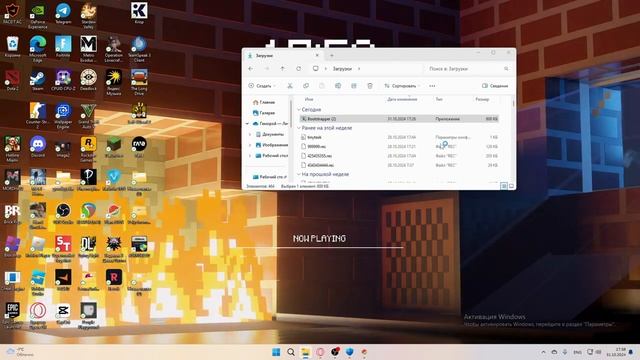Click the Windows Start button
This screenshot has height=360, width=640.
tap(276, 352)
